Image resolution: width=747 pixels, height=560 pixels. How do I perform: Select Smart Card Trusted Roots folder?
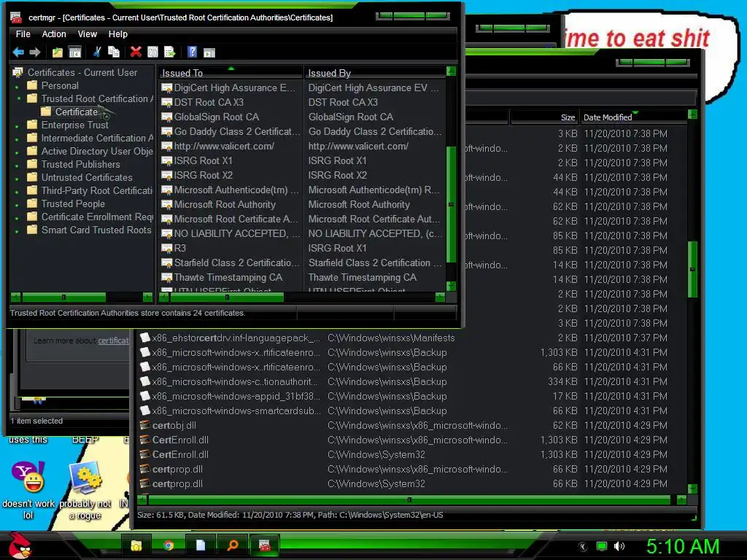[96, 230]
